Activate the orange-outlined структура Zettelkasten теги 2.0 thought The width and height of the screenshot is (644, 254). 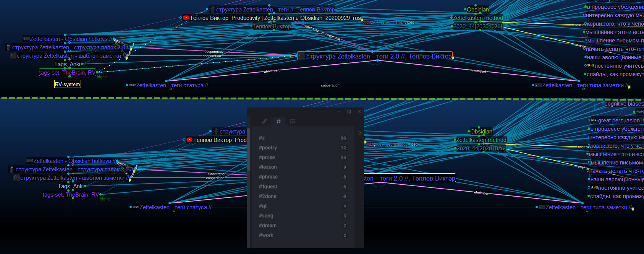point(379,56)
